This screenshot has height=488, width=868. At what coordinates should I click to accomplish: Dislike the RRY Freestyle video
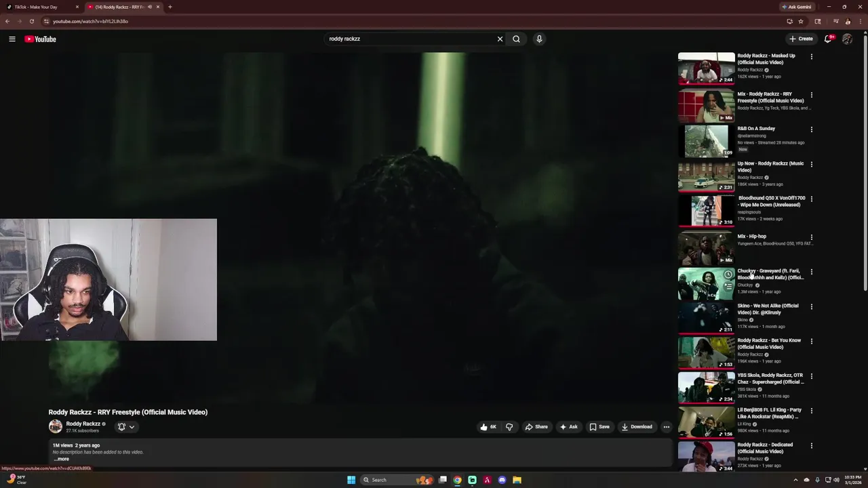(509, 427)
